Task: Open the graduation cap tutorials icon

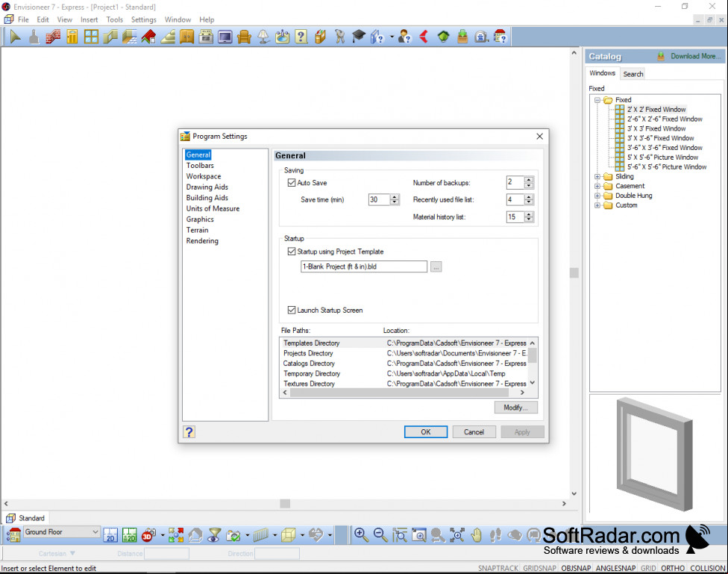Action: coord(359,37)
